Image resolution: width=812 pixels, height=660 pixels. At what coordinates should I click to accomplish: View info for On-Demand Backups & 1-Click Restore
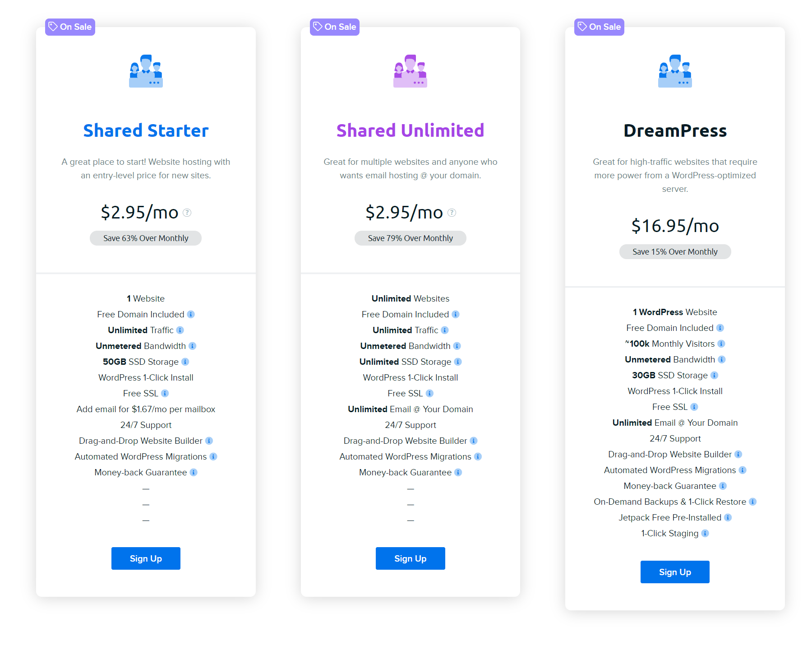tap(753, 502)
